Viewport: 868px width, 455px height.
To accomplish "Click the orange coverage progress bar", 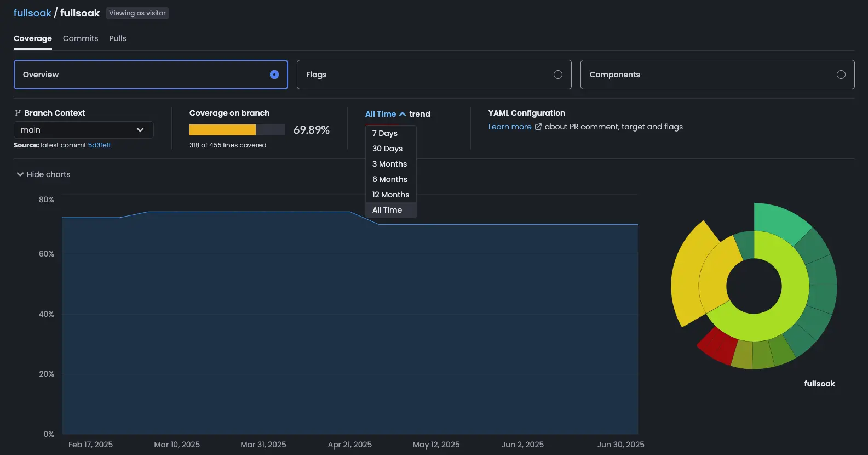I will point(223,130).
